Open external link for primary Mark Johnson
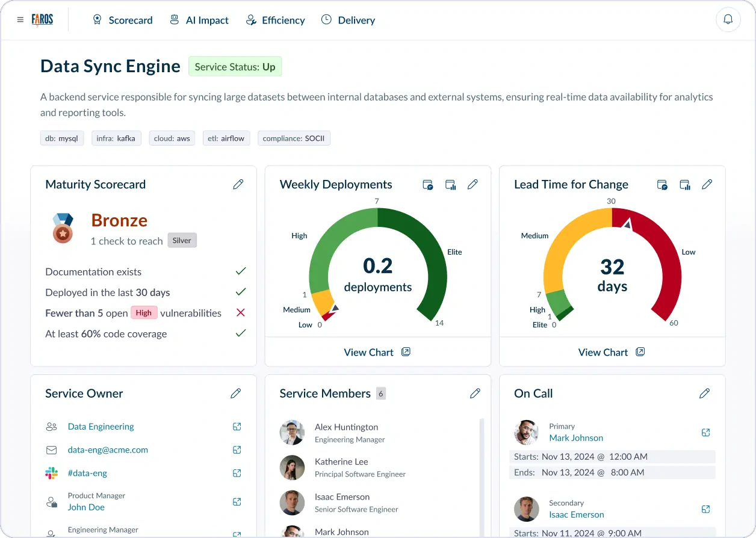Image resolution: width=756 pixels, height=538 pixels. click(706, 432)
